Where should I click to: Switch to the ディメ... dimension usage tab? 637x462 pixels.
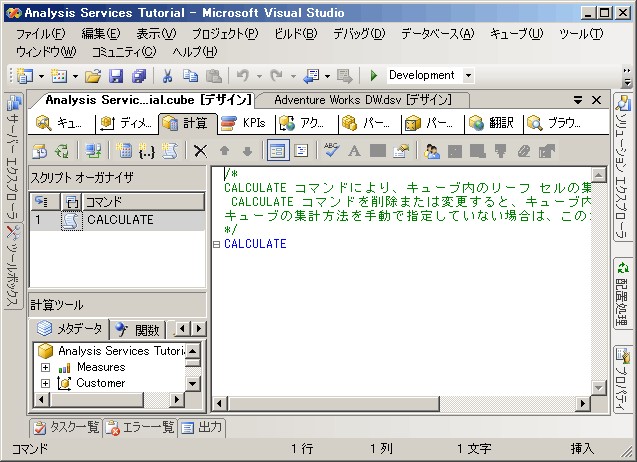pyautogui.click(x=127, y=123)
